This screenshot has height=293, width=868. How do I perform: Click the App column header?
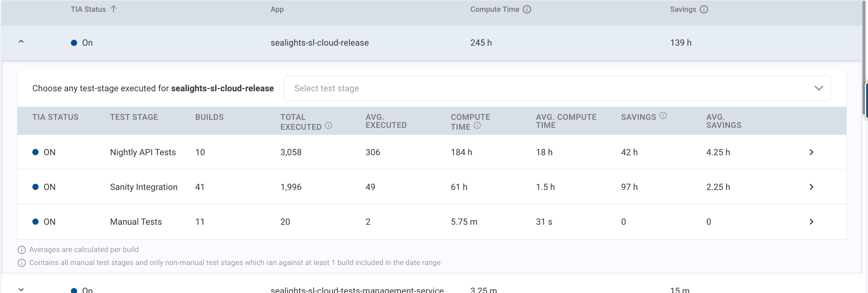pyautogui.click(x=277, y=9)
